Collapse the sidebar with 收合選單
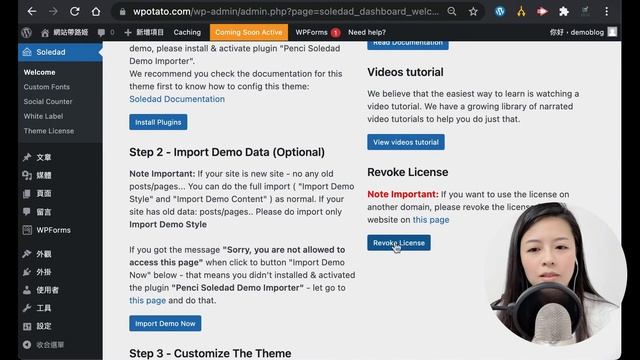Image resolution: width=640 pixels, height=360 pixels. pyautogui.click(x=60, y=345)
